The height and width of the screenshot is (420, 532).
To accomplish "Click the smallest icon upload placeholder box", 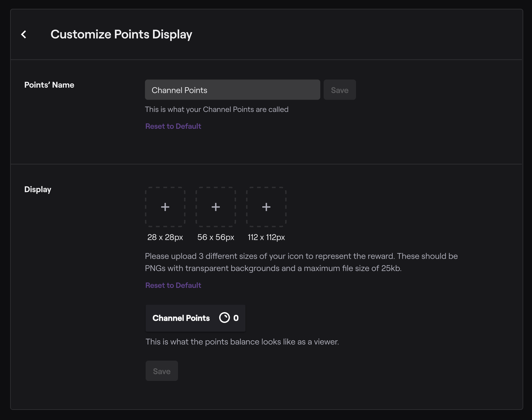I will coord(165,207).
